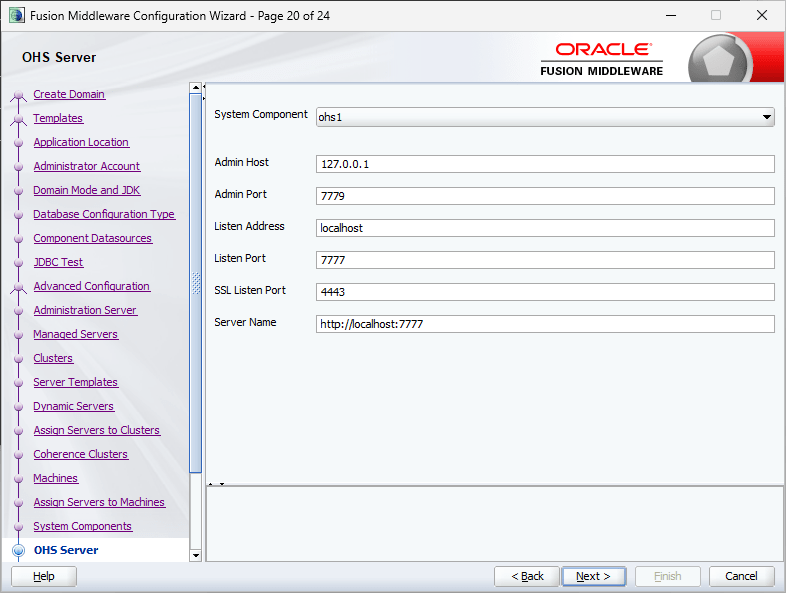
Task: Open the Machines step link
Action: pyautogui.click(x=56, y=479)
